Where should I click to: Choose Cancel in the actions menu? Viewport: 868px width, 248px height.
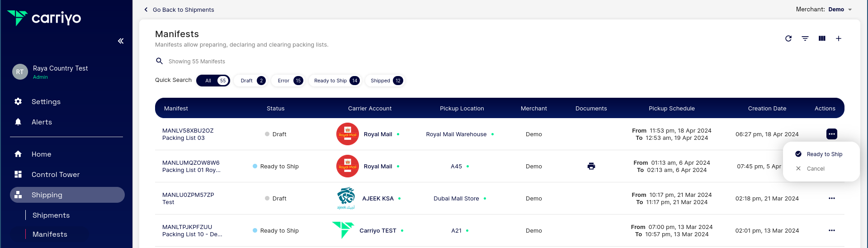[815, 169]
